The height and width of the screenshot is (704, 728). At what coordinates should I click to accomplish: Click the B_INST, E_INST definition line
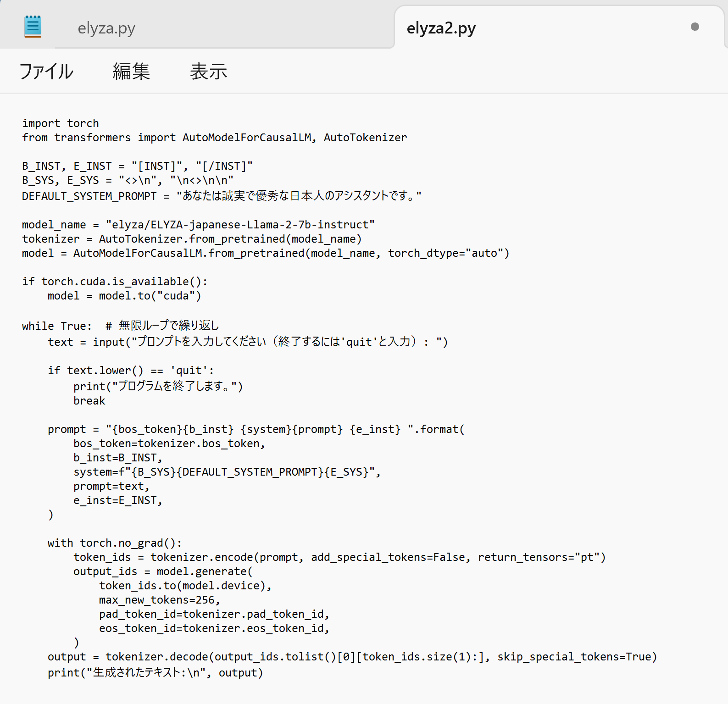tap(138, 166)
